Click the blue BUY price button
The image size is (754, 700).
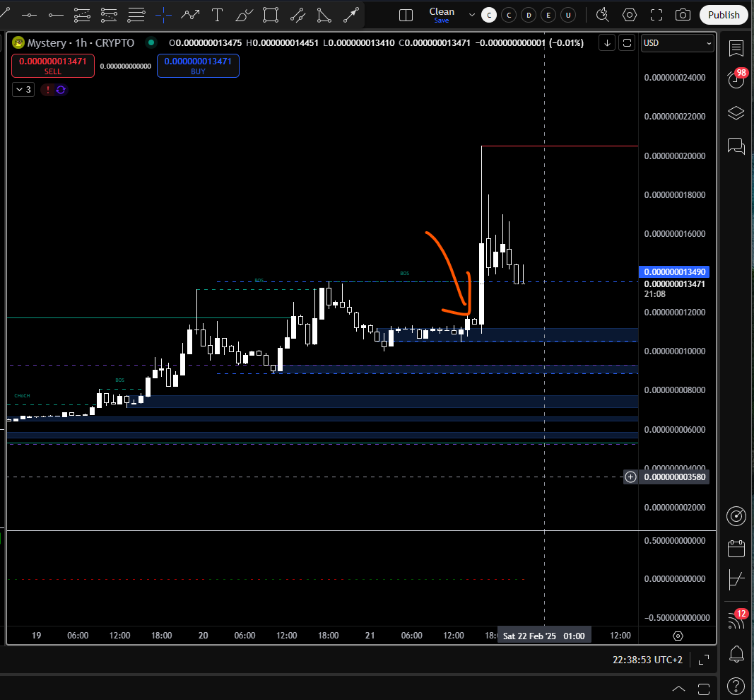(198, 66)
